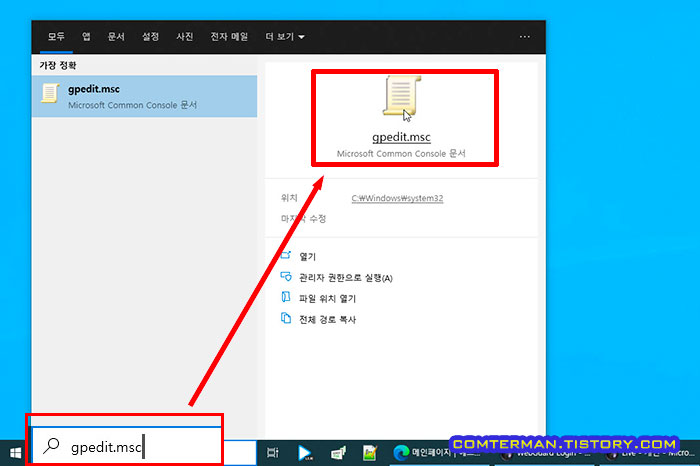The width and height of the screenshot is (700, 466).
Task: Open the 사진 search tab
Action: click(185, 37)
